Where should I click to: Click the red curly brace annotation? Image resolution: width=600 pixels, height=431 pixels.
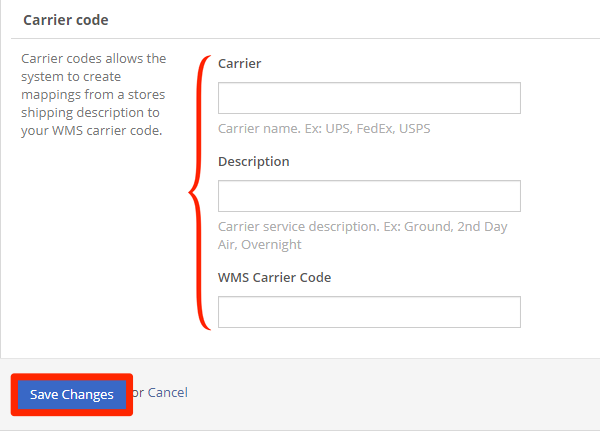[x=199, y=193]
